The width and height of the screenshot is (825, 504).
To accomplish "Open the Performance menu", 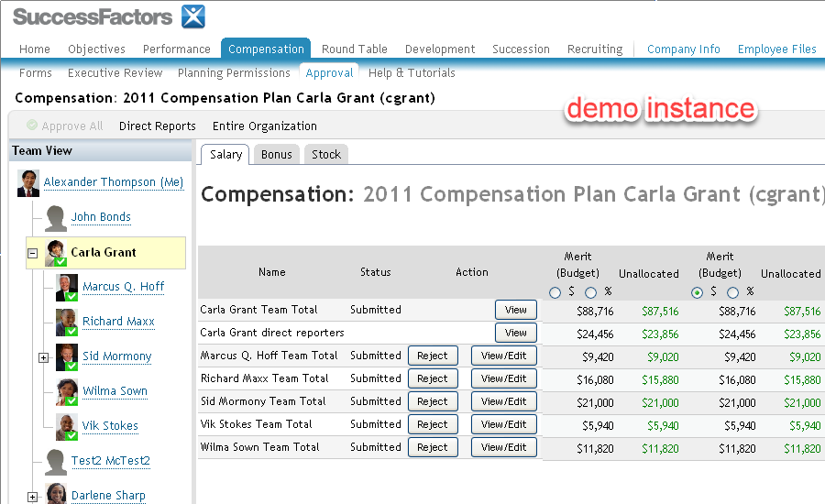I will pos(177,49).
